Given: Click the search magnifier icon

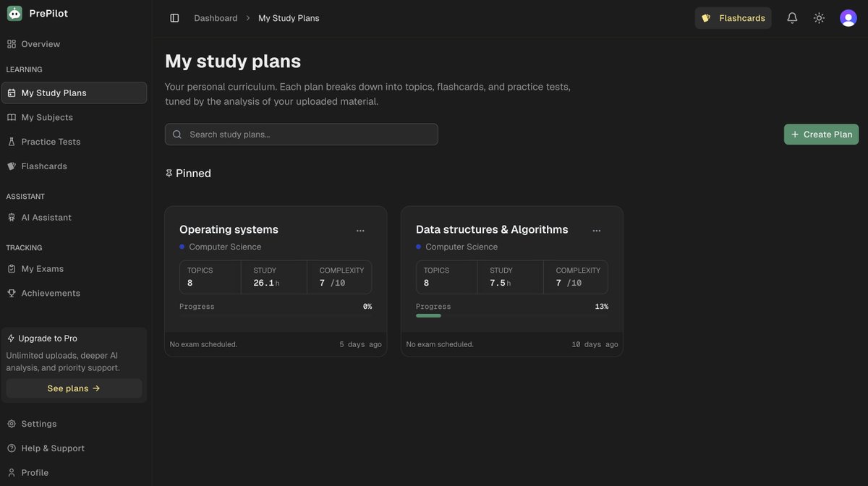Looking at the screenshot, I should click(x=177, y=135).
